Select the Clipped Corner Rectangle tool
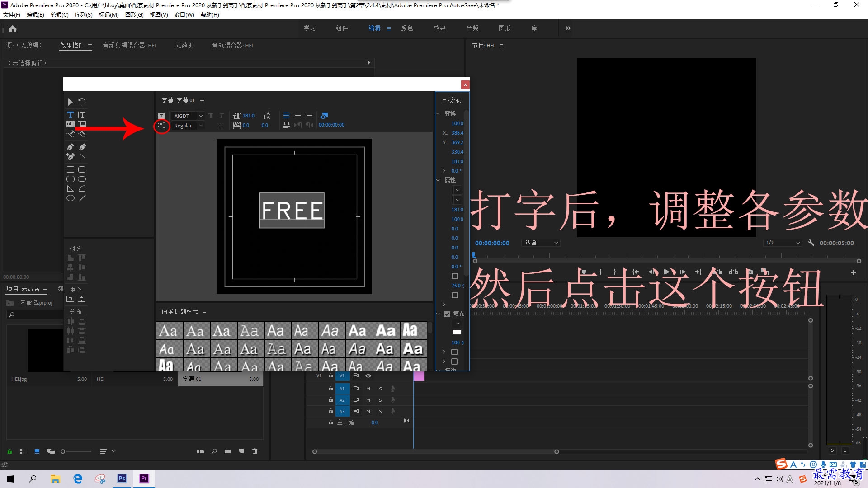The width and height of the screenshot is (868, 488). (x=70, y=179)
